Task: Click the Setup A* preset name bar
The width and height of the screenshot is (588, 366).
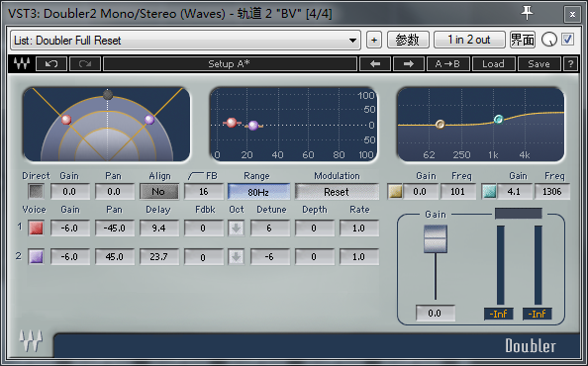Action: point(230,63)
